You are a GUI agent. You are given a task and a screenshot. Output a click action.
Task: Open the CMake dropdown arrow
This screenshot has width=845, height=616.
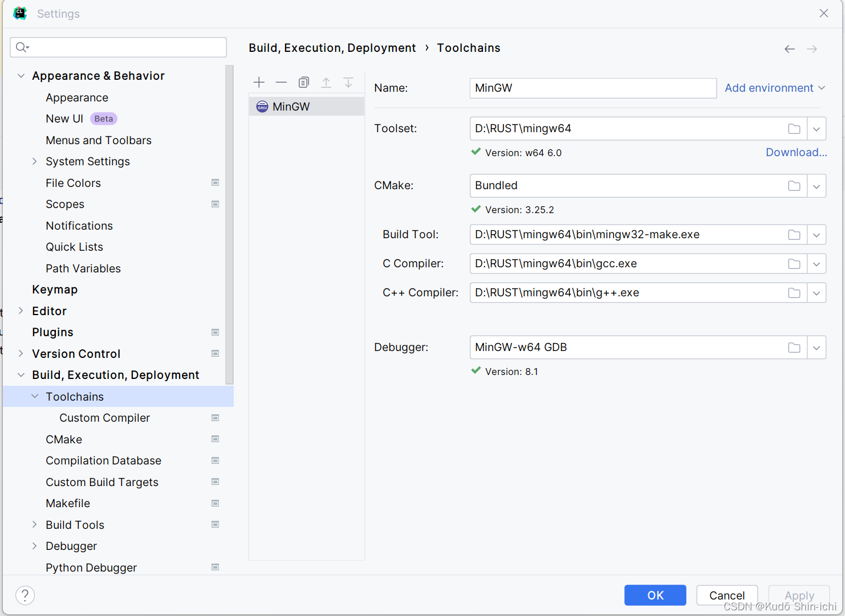coord(816,186)
